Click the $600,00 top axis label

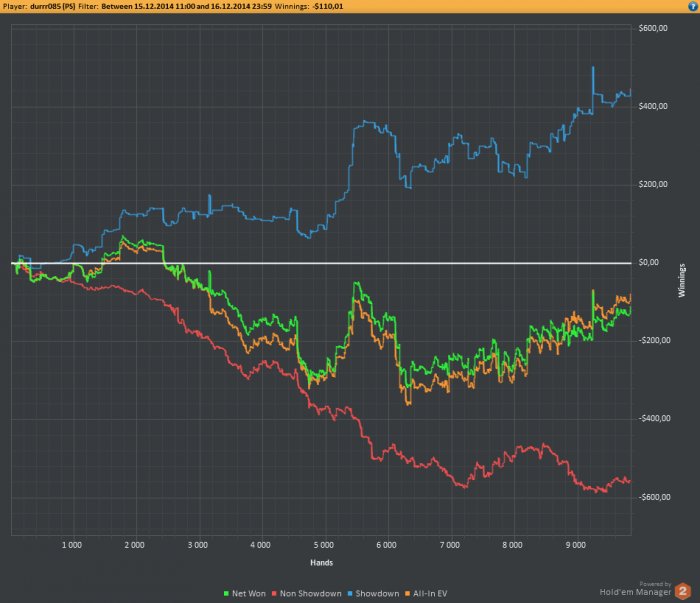pos(653,28)
